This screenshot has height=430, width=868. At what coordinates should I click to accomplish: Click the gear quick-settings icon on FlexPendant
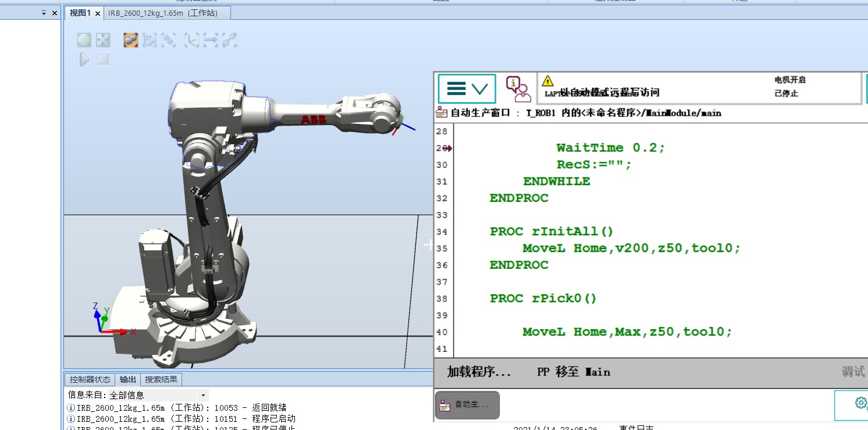point(860,403)
